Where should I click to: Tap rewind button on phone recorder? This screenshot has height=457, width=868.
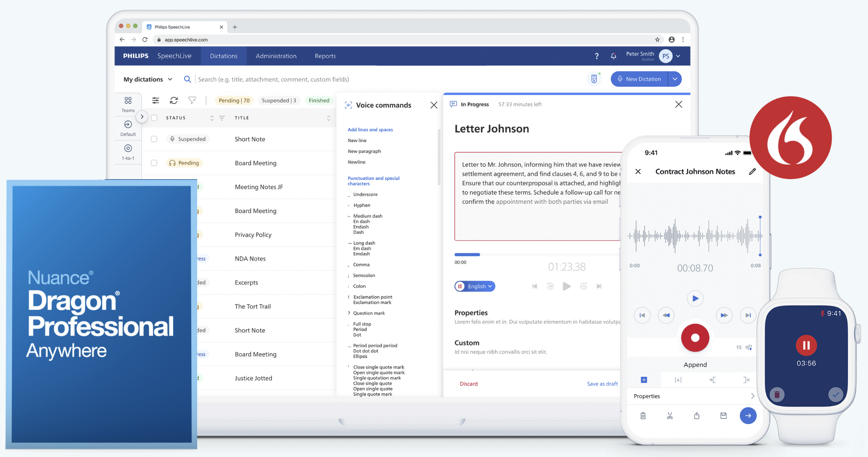pyautogui.click(x=666, y=315)
